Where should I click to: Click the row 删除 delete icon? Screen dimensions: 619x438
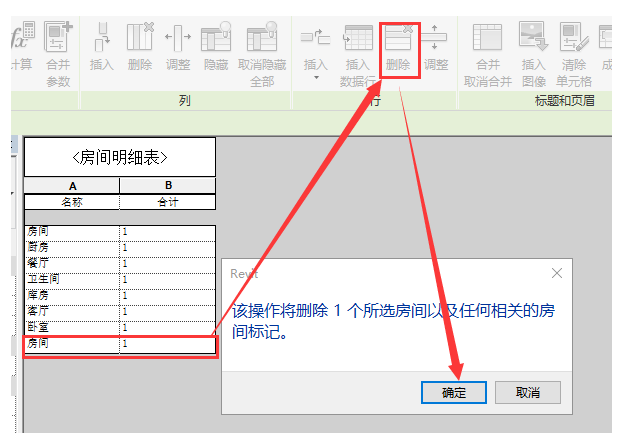click(398, 37)
